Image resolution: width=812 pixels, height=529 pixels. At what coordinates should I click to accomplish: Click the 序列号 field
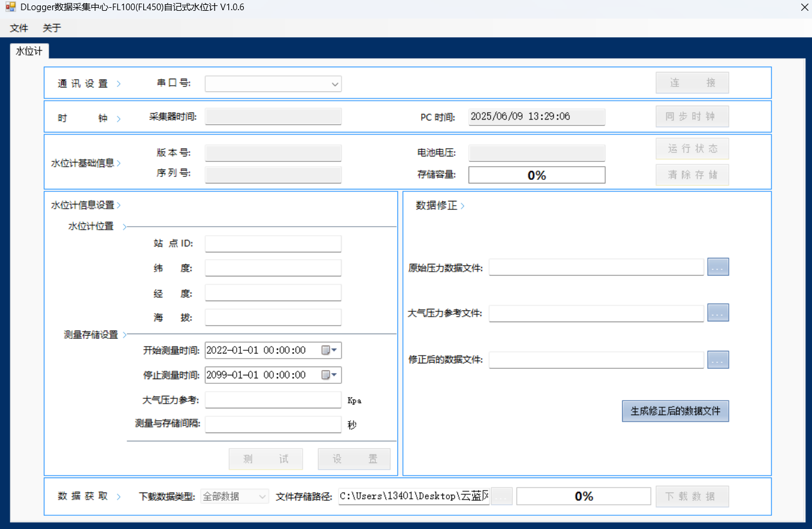273,175
